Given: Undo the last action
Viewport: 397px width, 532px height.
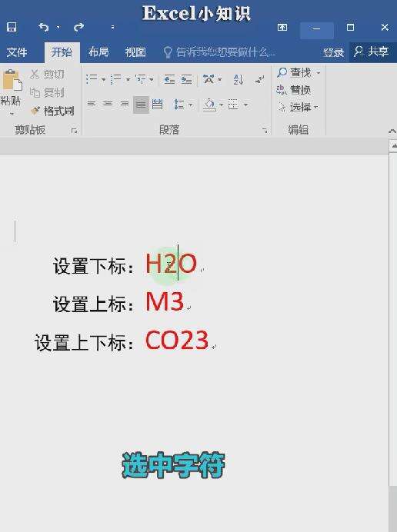Looking at the screenshot, I should [44, 27].
